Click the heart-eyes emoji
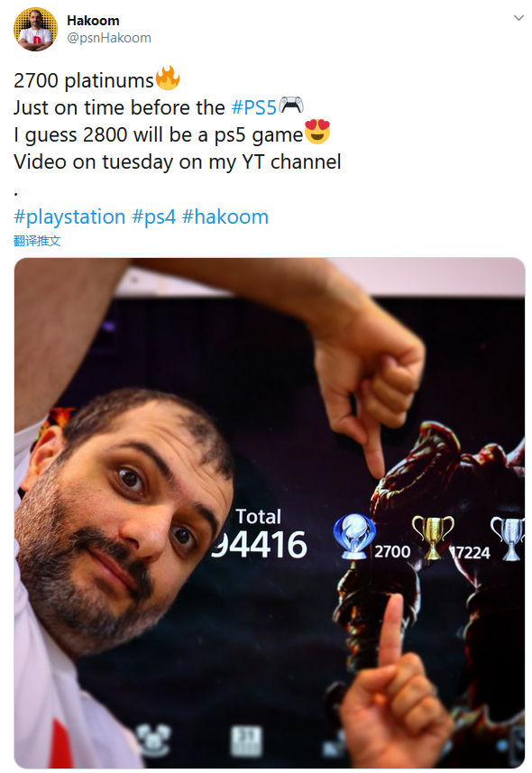Image resolution: width=532 pixels, height=773 pixels. [x=317, y=132]
